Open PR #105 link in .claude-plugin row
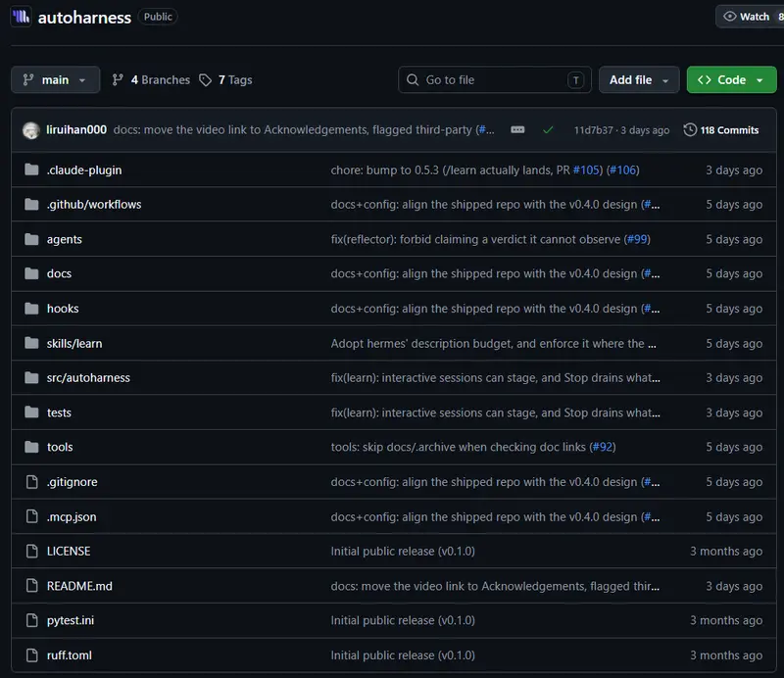This screenshot has width=784, height=678. tap(586, 170)
